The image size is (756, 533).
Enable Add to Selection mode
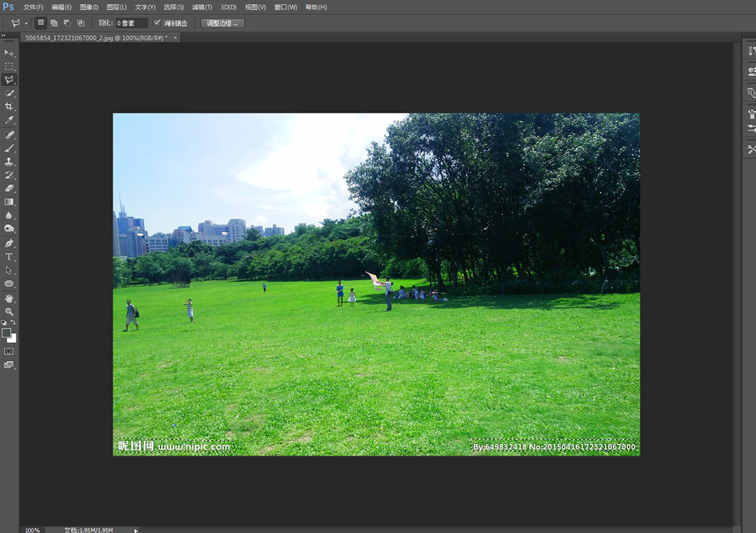(54, 23)
